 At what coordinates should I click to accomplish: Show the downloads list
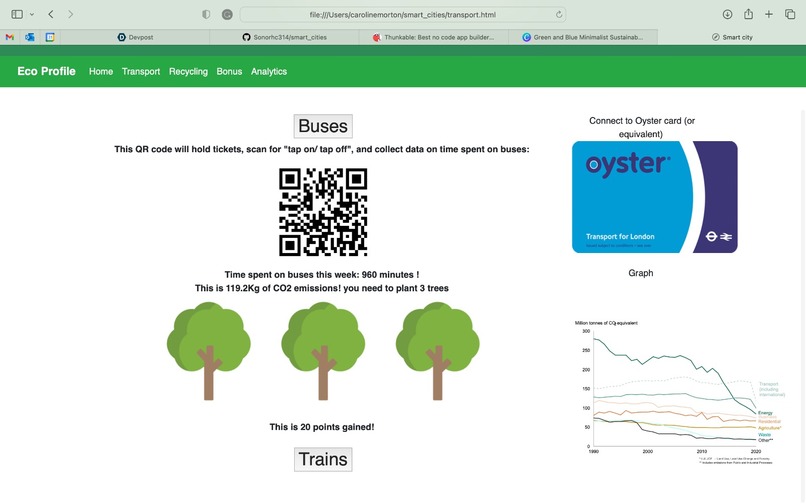(727, 14)
